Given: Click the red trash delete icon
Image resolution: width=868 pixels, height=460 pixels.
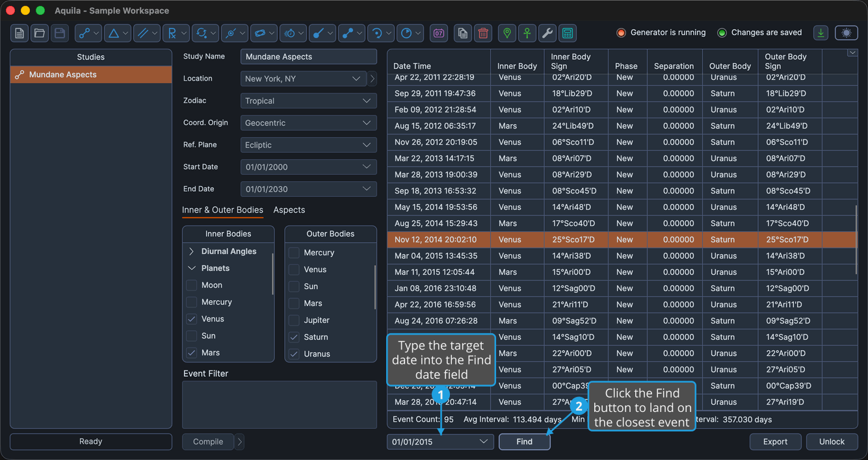Looking at the screenshot, I should [x=483, y=33].
